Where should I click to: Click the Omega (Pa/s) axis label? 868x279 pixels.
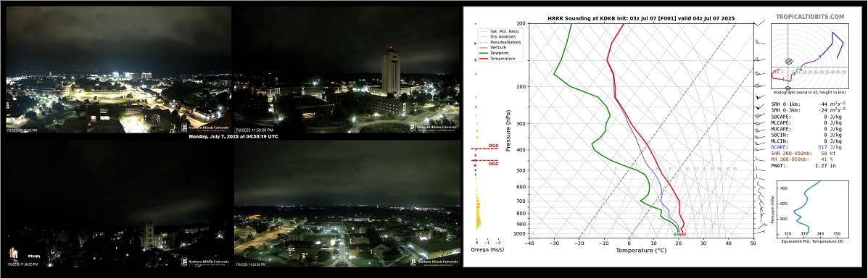tap(487, 250)
